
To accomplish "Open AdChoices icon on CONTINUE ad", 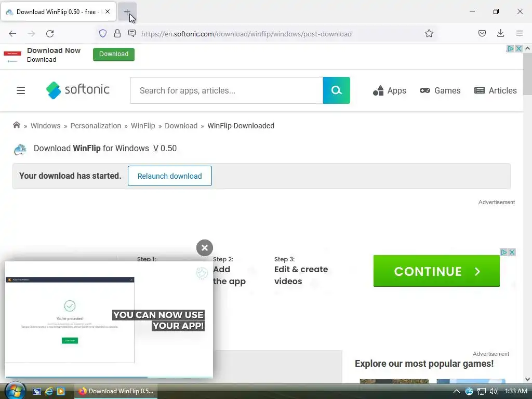I will coord(504,252).
